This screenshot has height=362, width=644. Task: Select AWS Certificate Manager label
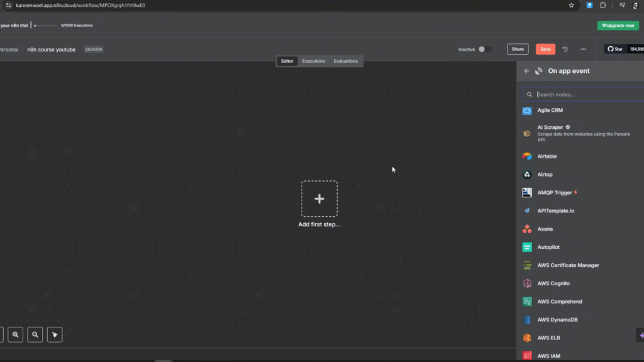tap(568, 265)
